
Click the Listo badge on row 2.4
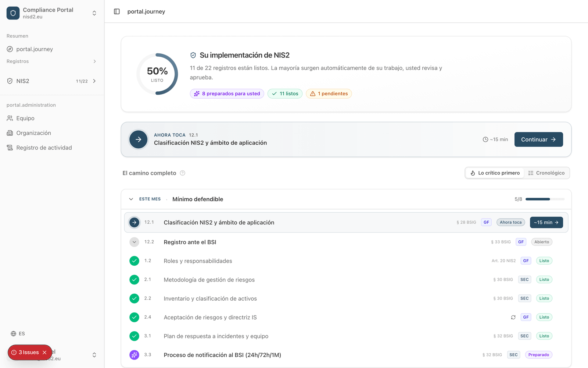544,317
